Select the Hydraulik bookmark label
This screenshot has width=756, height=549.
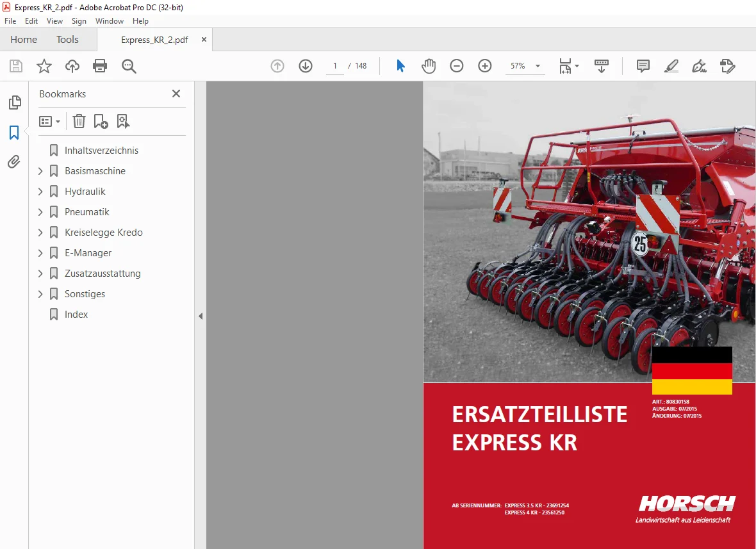coord(85,192)
